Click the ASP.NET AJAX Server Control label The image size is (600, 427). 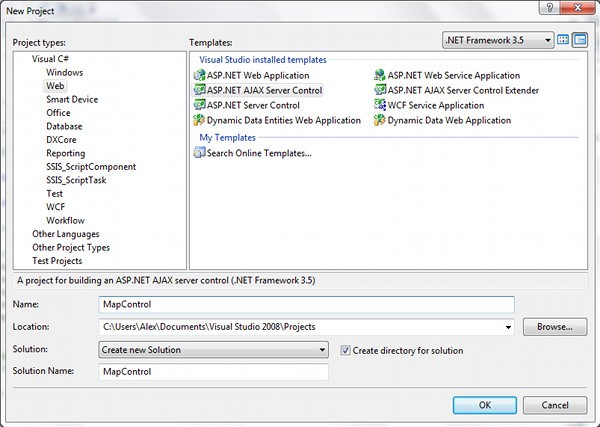pyautogui.click(x=264, y=90)
